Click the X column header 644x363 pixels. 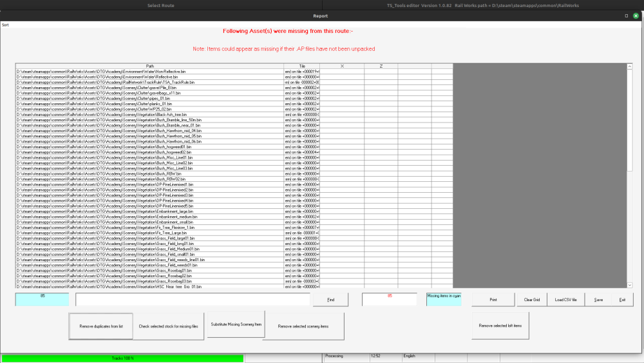342,66
